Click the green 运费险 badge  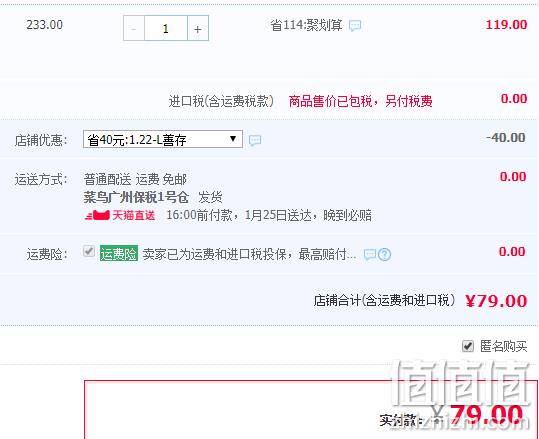[x=119, y=254]
